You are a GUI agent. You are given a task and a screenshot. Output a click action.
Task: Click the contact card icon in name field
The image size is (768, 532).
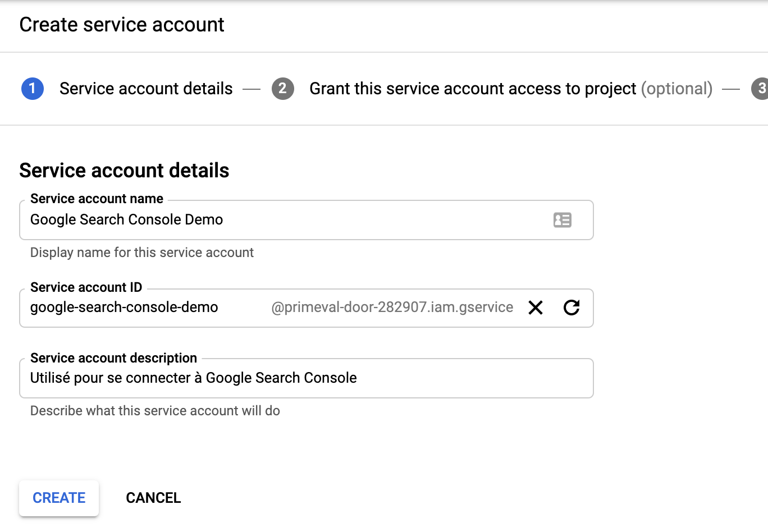[x=562, y=220]
